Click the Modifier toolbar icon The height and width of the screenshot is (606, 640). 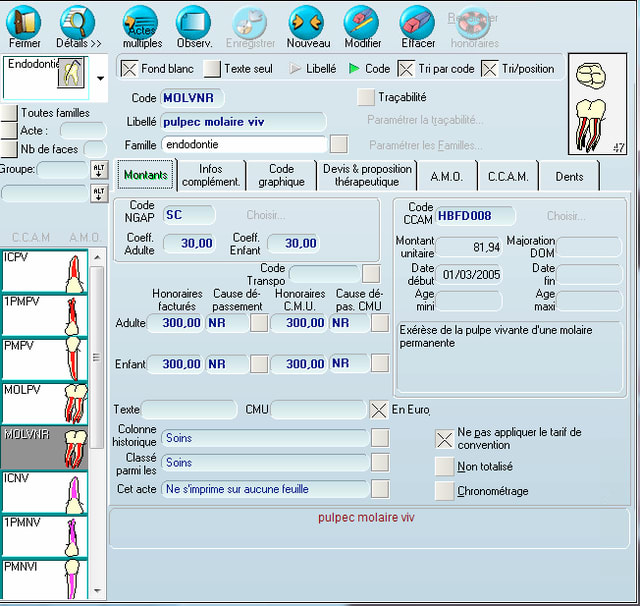click(362, 22)
